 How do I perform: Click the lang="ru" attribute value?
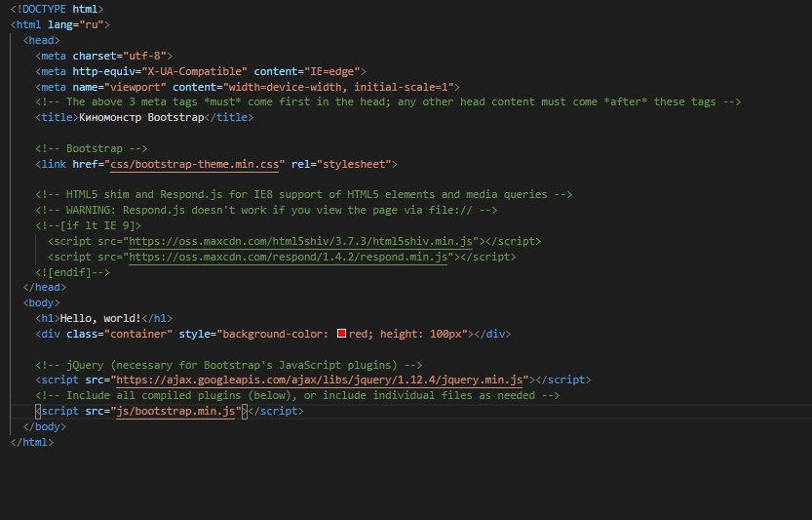[x=92, y=24]
